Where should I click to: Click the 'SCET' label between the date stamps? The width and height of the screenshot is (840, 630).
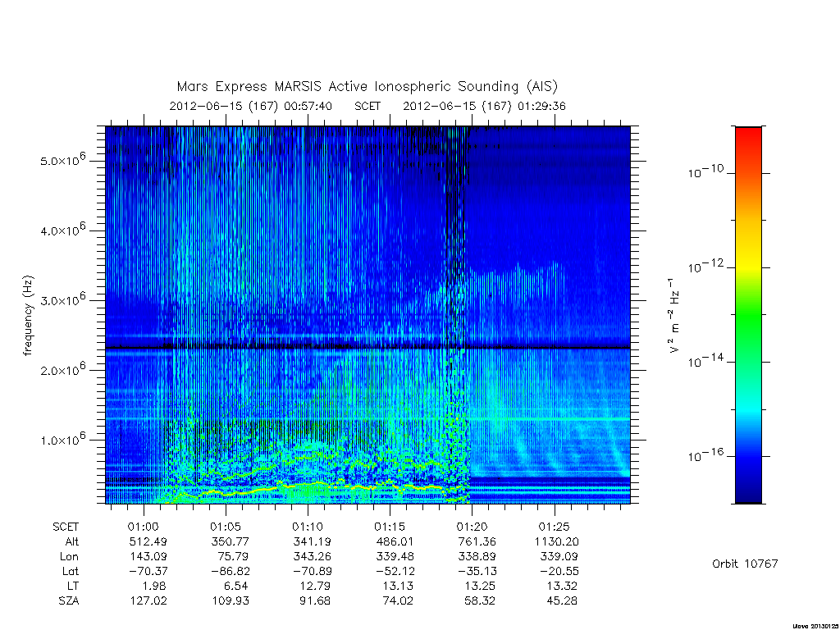point(367,106)
